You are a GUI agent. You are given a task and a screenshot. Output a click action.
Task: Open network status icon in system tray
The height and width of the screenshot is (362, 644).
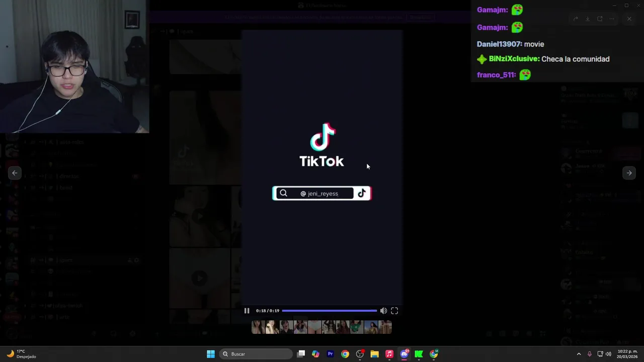[600, 354]
